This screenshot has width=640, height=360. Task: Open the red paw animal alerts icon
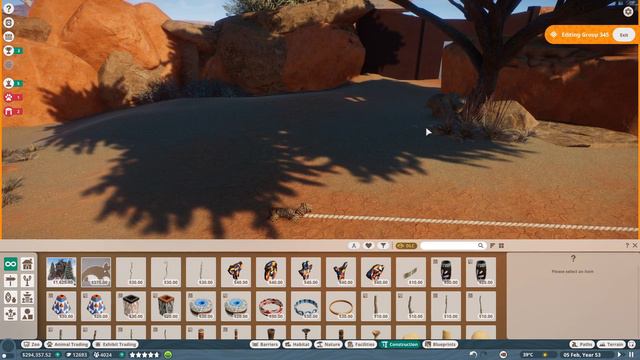coord(9,97)
